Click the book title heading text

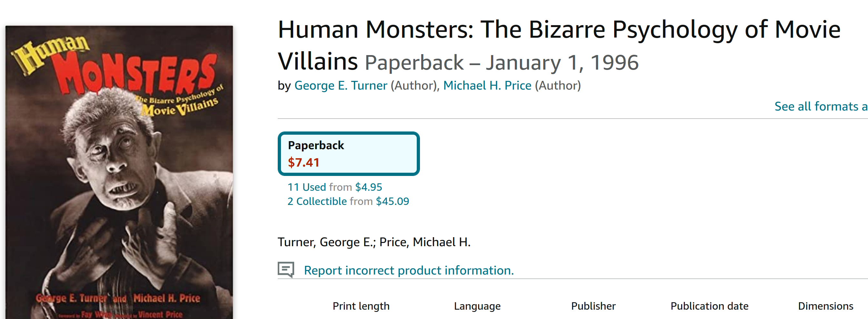559,45
